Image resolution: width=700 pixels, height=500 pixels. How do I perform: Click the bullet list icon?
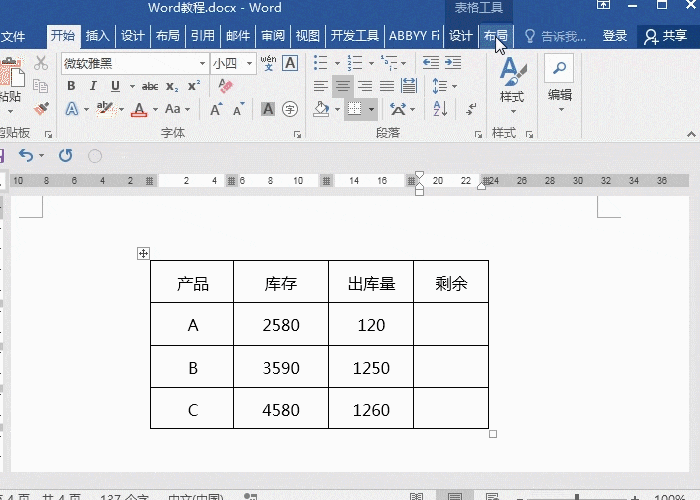point(321,63)
